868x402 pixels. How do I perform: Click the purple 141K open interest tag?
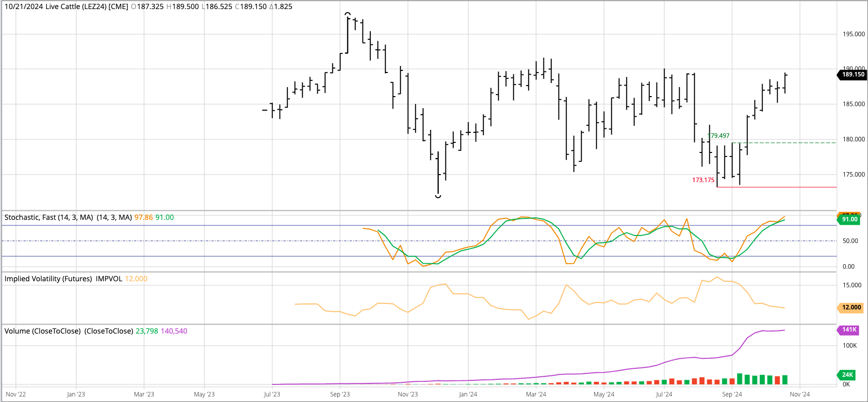[x=849, y=330]
